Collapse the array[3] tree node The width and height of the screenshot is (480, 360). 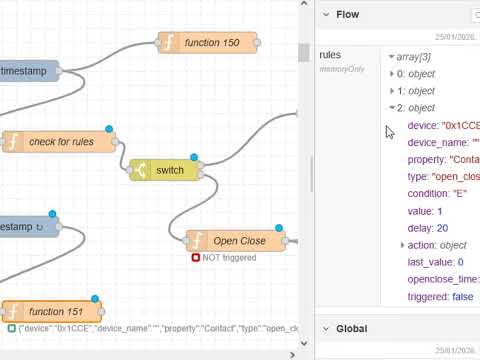point(392,57)
